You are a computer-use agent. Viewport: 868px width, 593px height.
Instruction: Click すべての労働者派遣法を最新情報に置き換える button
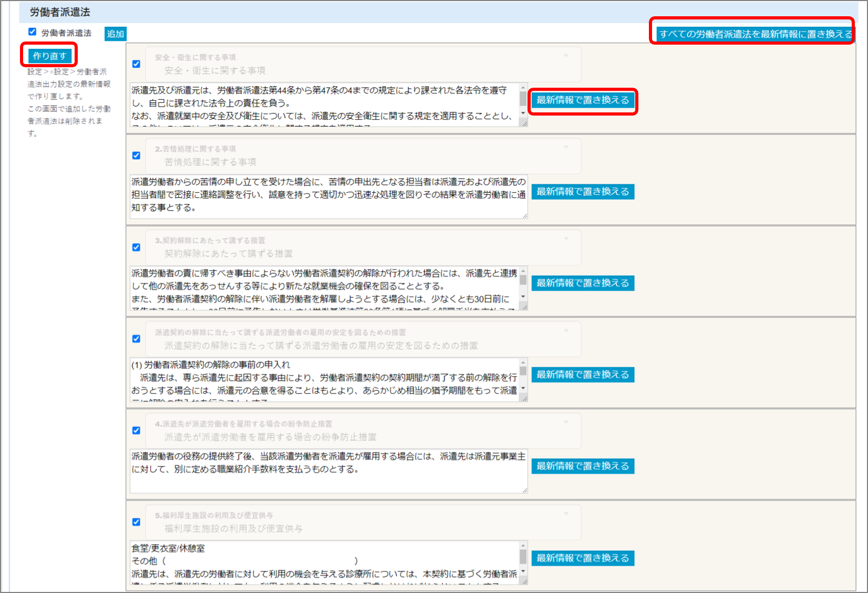tap(755, 34)
